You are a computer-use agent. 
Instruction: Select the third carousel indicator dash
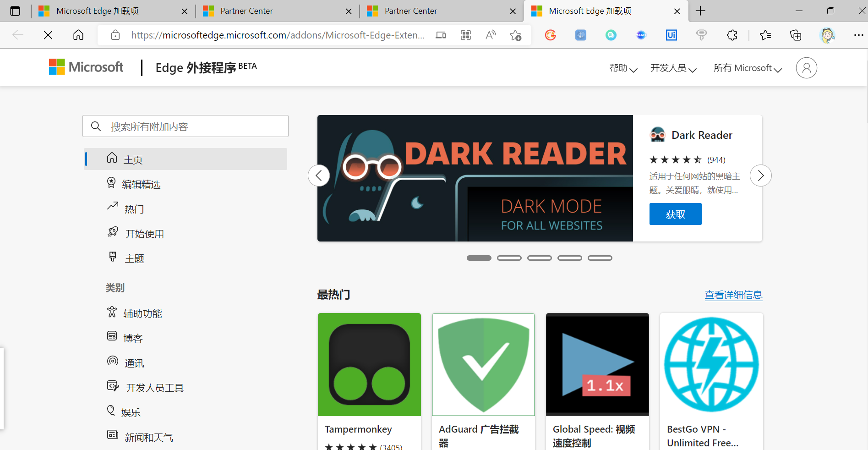(540, 258)
